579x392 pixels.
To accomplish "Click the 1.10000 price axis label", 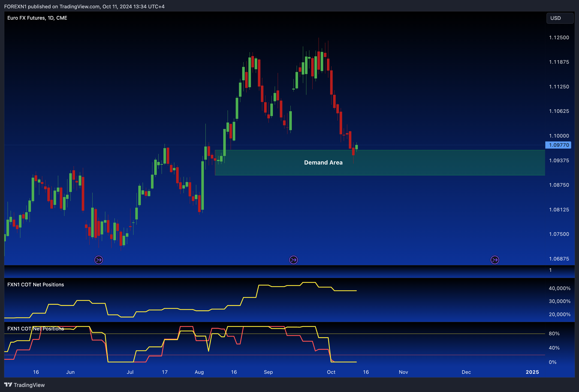I will [559, 136].
